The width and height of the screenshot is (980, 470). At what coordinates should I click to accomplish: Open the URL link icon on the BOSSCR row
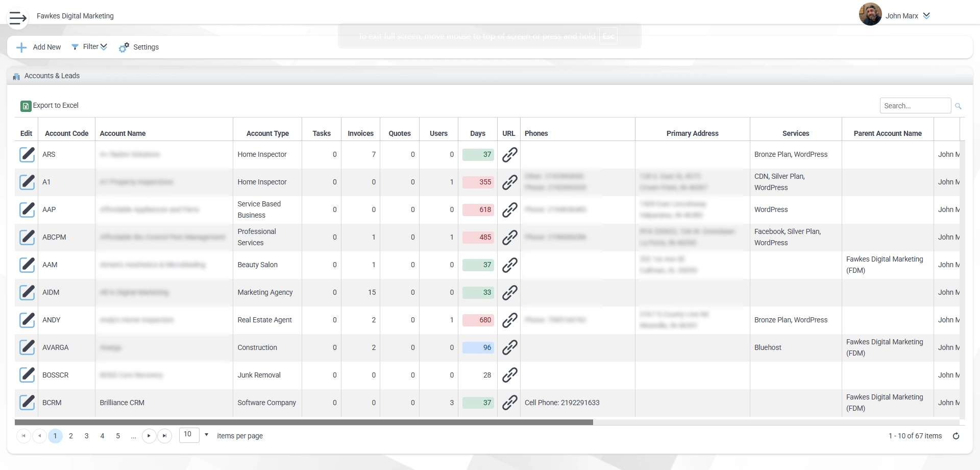[x=509, y=375]
